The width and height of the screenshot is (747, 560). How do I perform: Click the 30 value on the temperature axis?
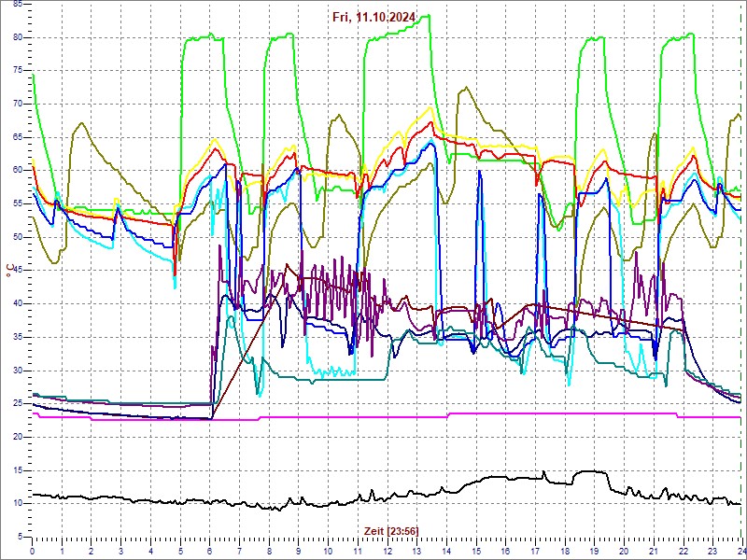17,371
